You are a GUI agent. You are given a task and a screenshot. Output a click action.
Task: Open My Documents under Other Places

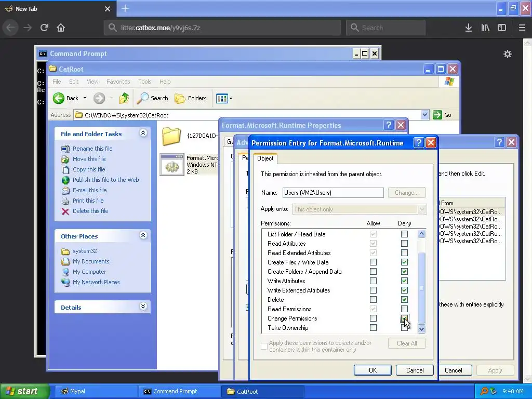[90, 262]
